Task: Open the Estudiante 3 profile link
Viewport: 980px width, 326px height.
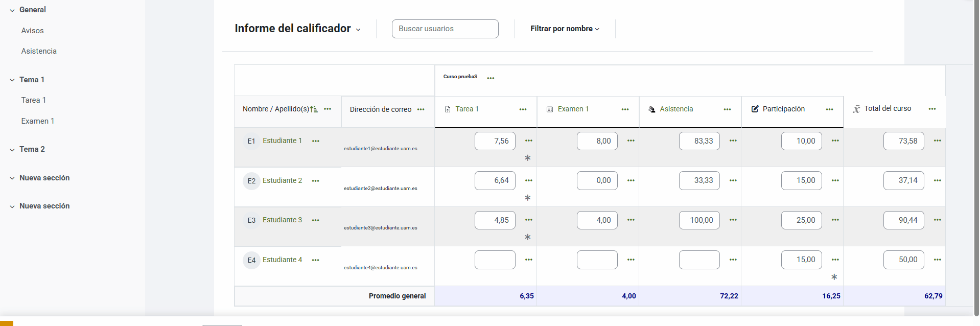Action: pyautogui.click(x=282, y=220)
